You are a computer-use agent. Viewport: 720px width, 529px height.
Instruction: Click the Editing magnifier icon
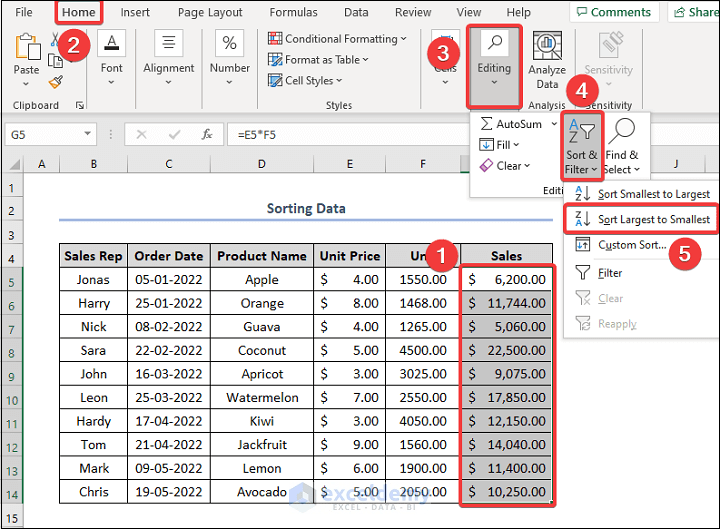(494, 43)
